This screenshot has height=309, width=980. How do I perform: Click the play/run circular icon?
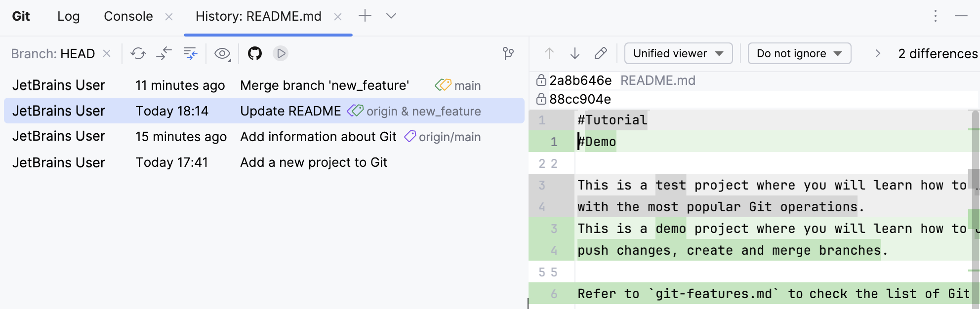pos(281,53)
